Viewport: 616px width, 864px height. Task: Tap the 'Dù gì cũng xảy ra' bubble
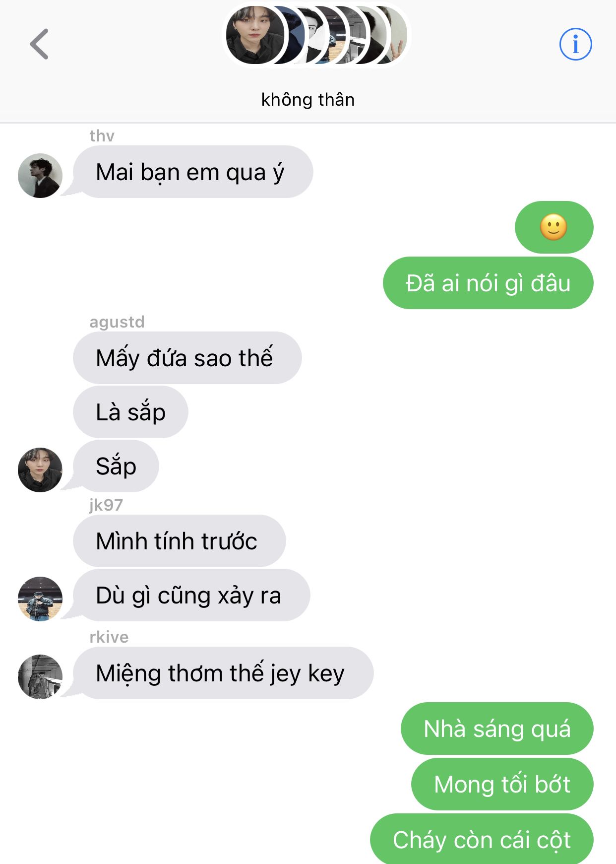pos(191,595)
